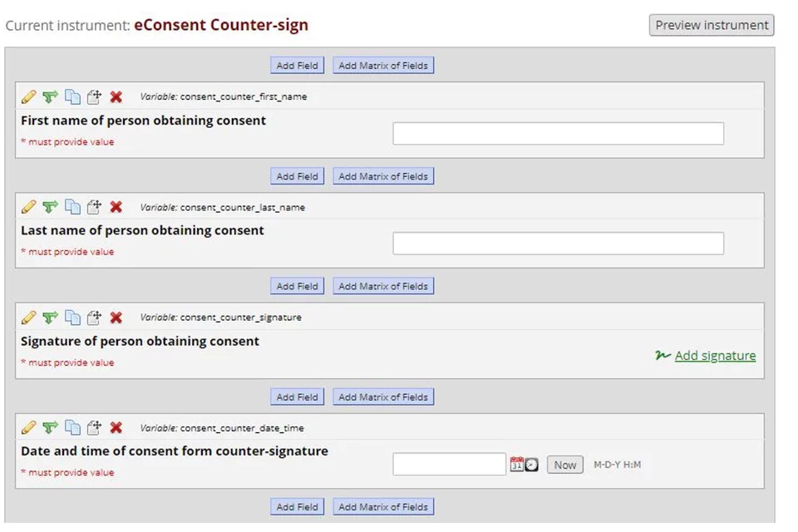
Task: Select the variable name consent_counter_first_name
Action: 244,96
